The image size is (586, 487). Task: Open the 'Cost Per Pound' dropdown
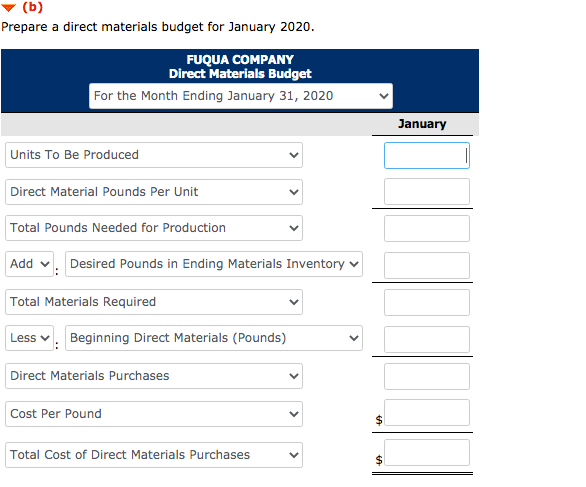coord(154,414)
